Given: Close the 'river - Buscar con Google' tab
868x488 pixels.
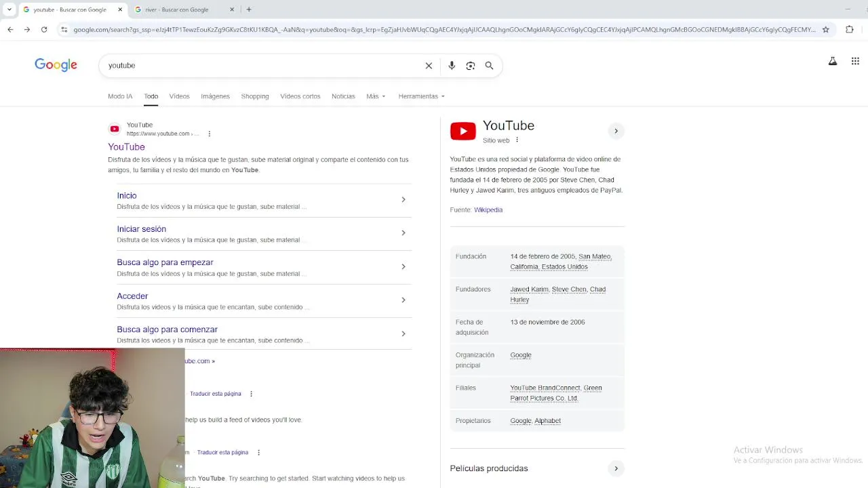Looking at the screenshot, I should pyautogui.click(x=232, y=9).
